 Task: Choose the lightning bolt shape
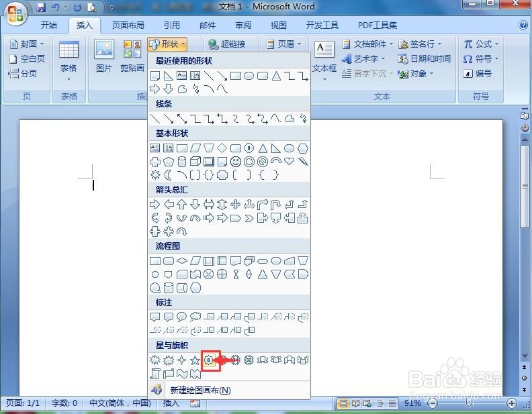303,162
